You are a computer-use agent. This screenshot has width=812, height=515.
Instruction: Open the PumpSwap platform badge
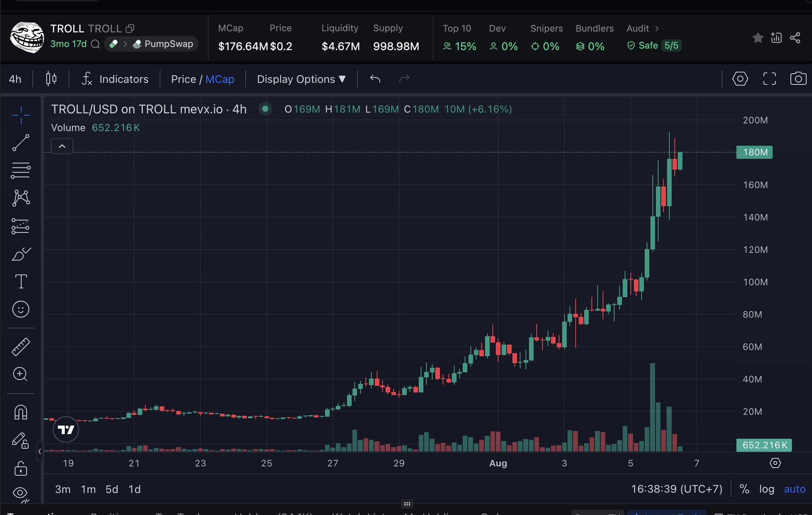tap(163, 44)
